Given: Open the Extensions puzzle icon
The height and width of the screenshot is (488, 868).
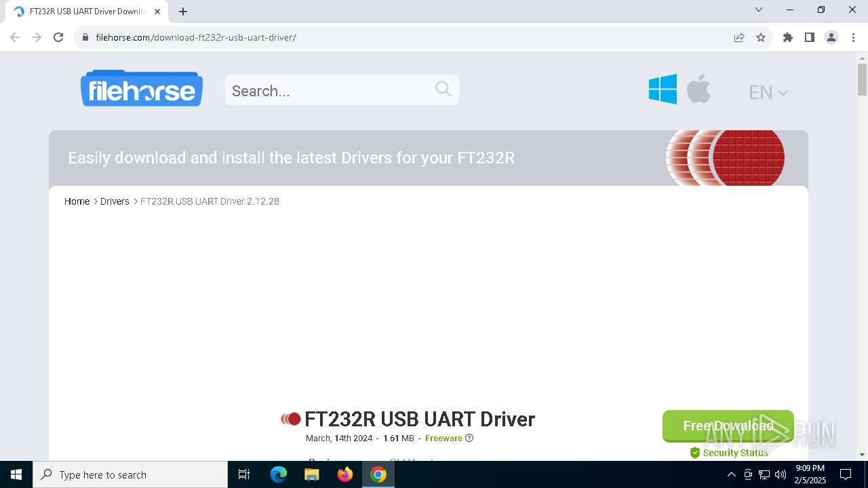Looking at the screenshot, I should coord(788,37).
